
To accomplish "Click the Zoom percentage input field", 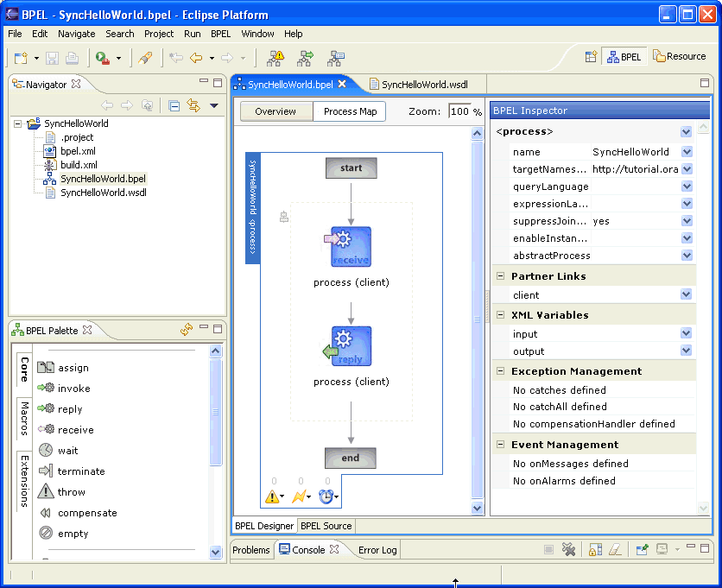I will coord(459,111).
